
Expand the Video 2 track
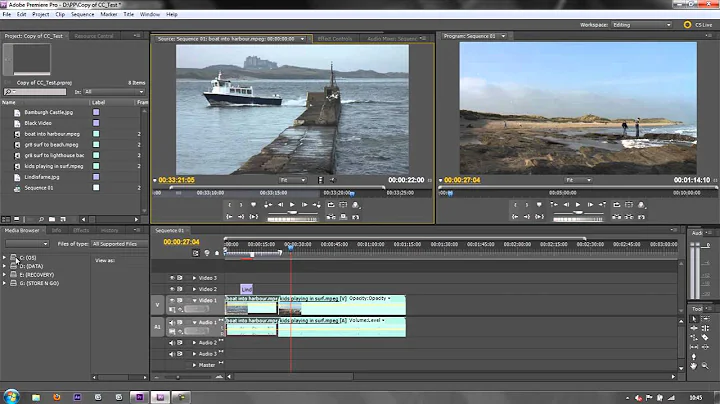(194, 289)
